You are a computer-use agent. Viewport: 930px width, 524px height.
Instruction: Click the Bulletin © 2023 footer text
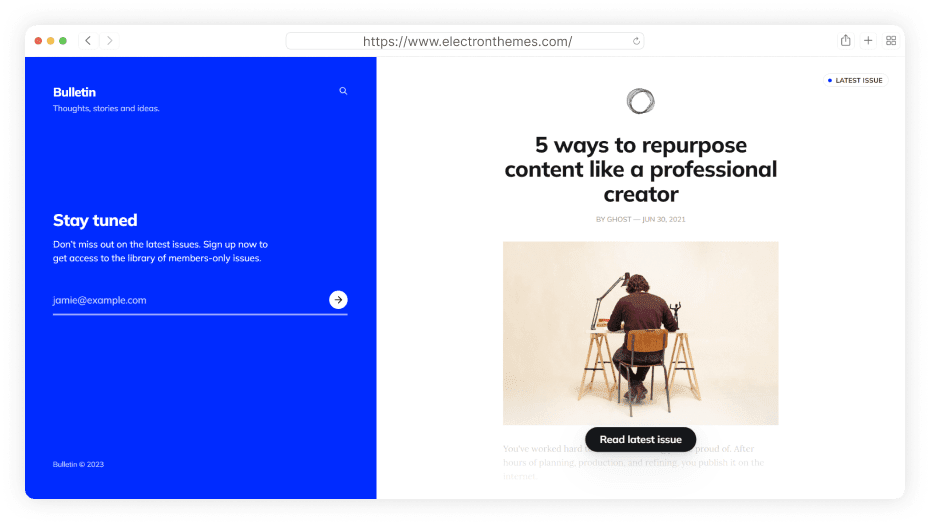point(78,464)
